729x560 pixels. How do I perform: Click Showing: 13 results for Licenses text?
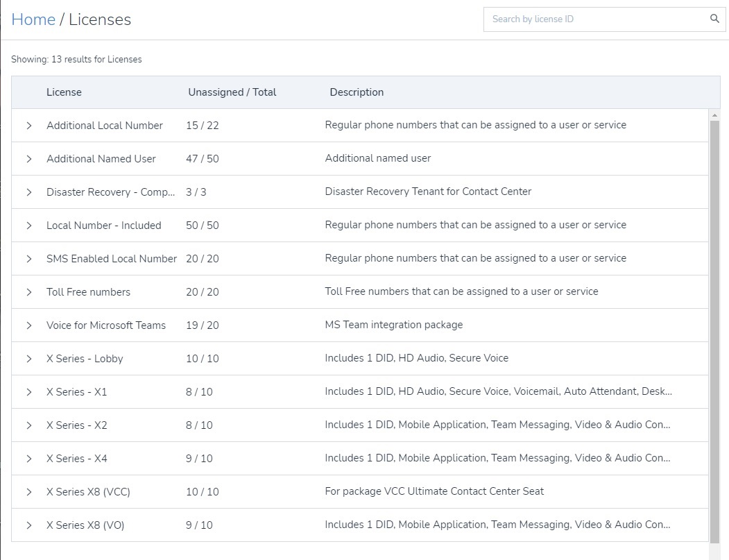pyautogui.click(x=76, y=60)
